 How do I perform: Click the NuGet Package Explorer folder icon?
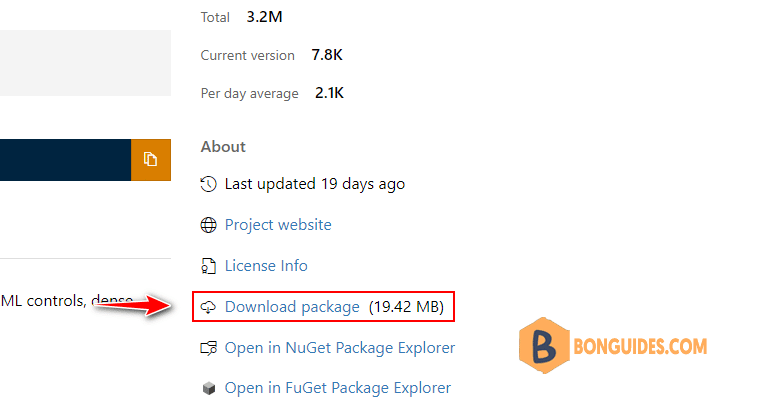pos(209,348)
